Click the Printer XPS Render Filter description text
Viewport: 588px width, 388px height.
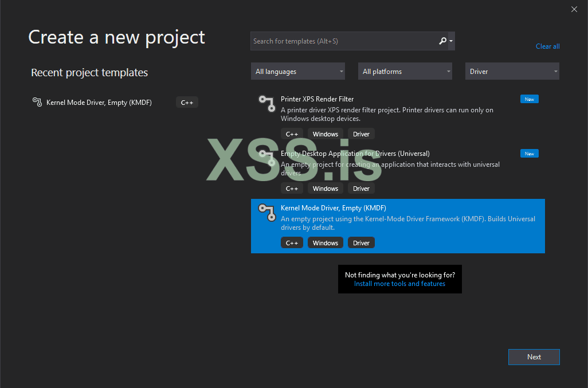coord(387,114)
